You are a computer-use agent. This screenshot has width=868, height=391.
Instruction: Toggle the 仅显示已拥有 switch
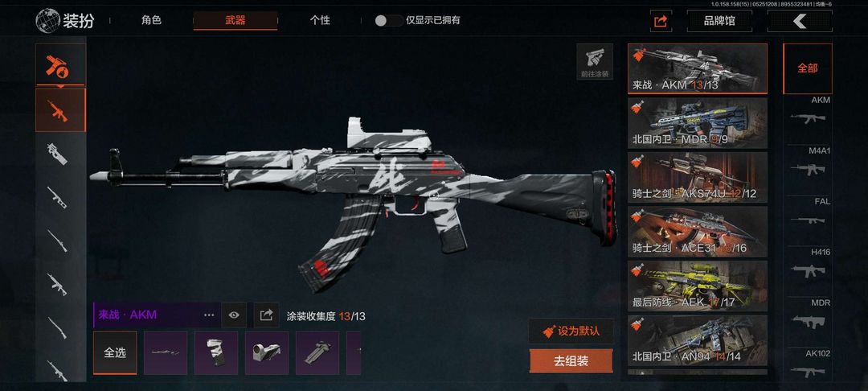coord(389,20)
